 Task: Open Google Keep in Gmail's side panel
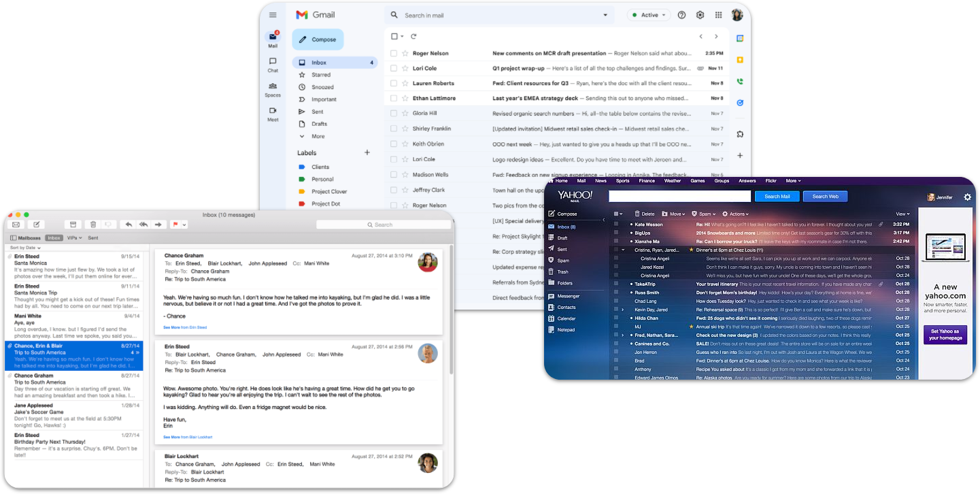coord(740,60)
